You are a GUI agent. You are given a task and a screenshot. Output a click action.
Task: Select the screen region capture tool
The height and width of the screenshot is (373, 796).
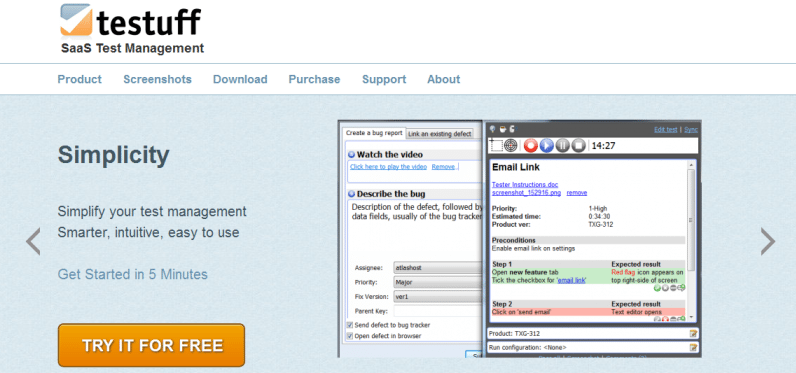coord(496,145)
